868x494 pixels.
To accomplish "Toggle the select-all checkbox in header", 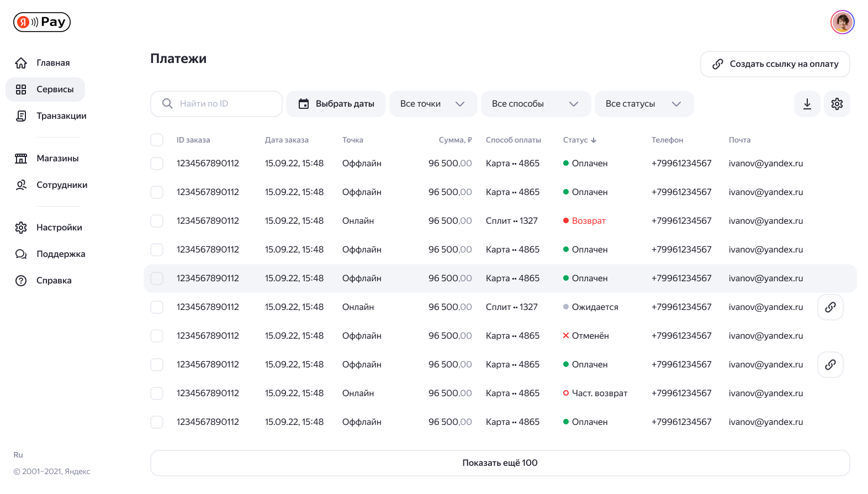I will [x=157, y=140].
